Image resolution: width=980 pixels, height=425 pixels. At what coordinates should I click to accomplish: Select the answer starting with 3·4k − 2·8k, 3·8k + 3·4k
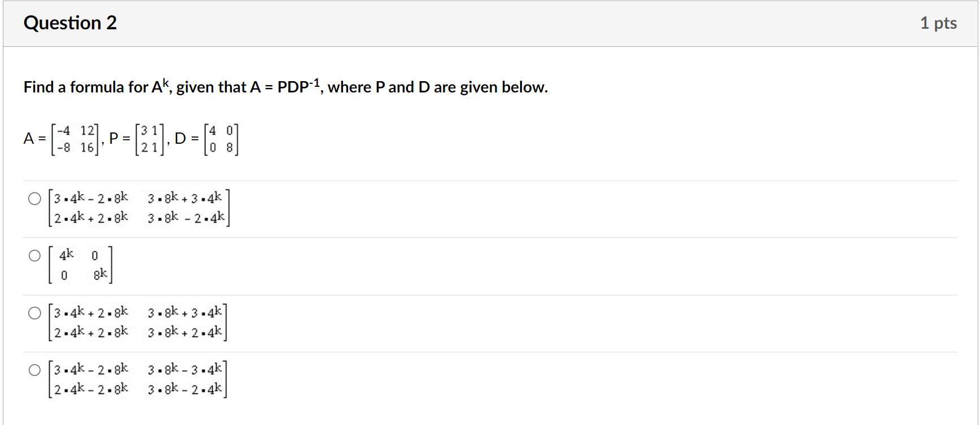point(34,198)
